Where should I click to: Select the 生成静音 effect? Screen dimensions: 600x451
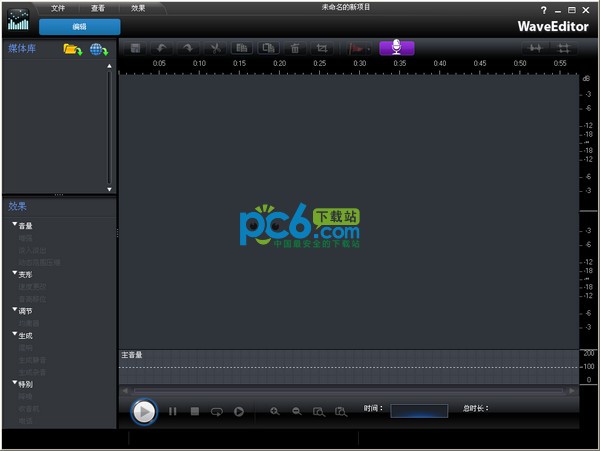tap(33, 360)
